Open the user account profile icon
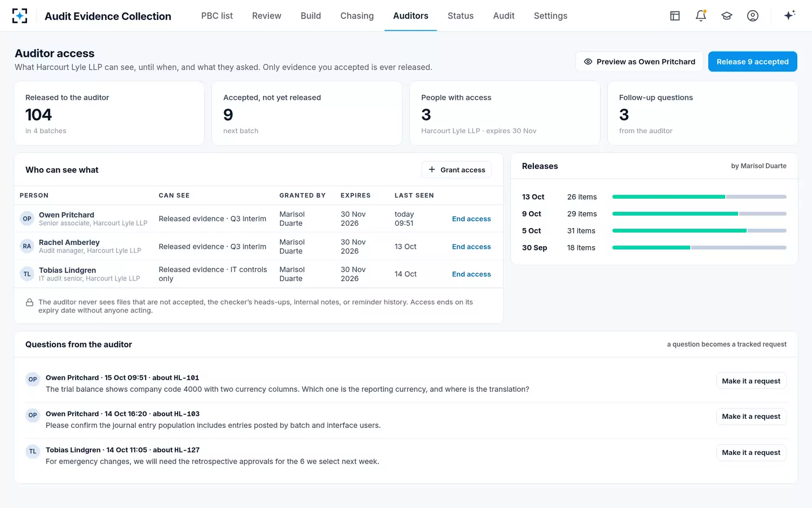 tap(753, 16)
